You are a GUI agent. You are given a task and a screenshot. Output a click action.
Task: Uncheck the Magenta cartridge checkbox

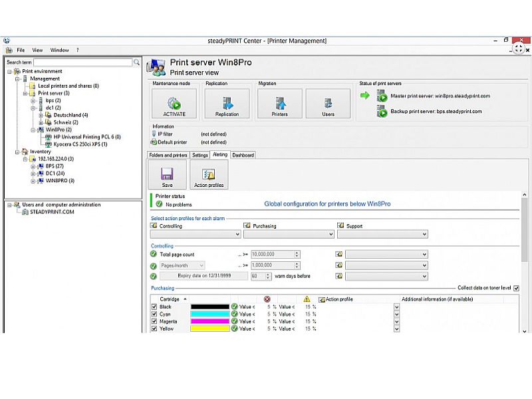pos(154,321)
